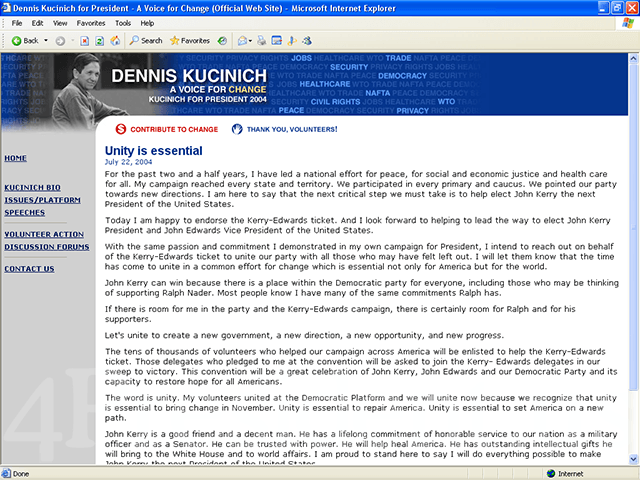Click the CONTACT US link
The height and width of the screenshot is (480, 640).
[x=29, y=269]
